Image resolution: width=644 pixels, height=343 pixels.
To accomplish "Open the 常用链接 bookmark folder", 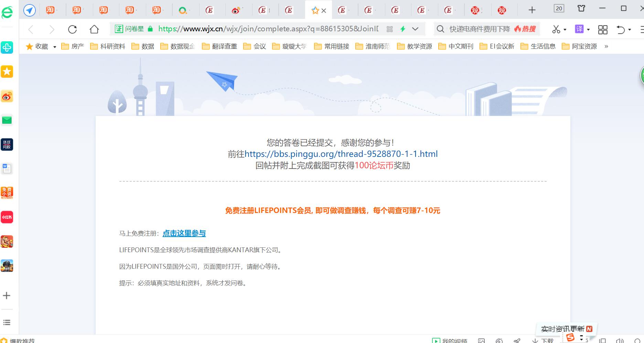I will (x=332, y=46).
